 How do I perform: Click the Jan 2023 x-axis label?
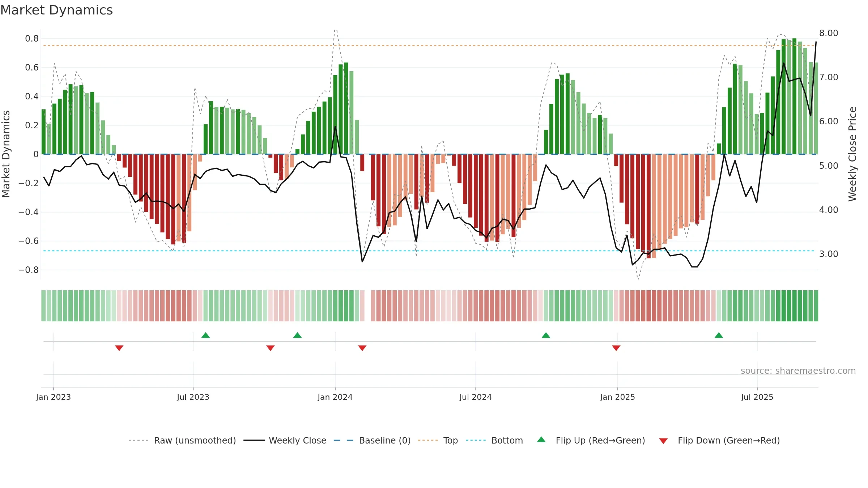click(x=53, y=397)
